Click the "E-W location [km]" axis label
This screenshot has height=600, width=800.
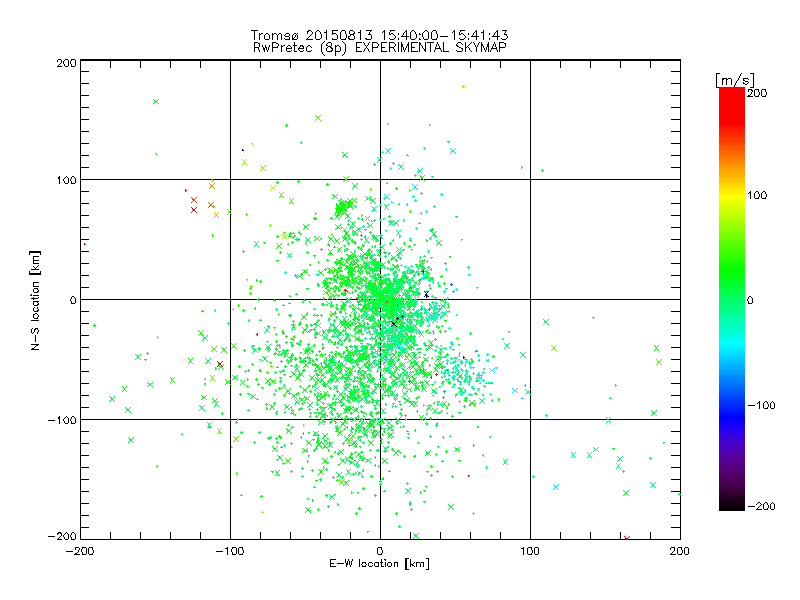[379, 563]
